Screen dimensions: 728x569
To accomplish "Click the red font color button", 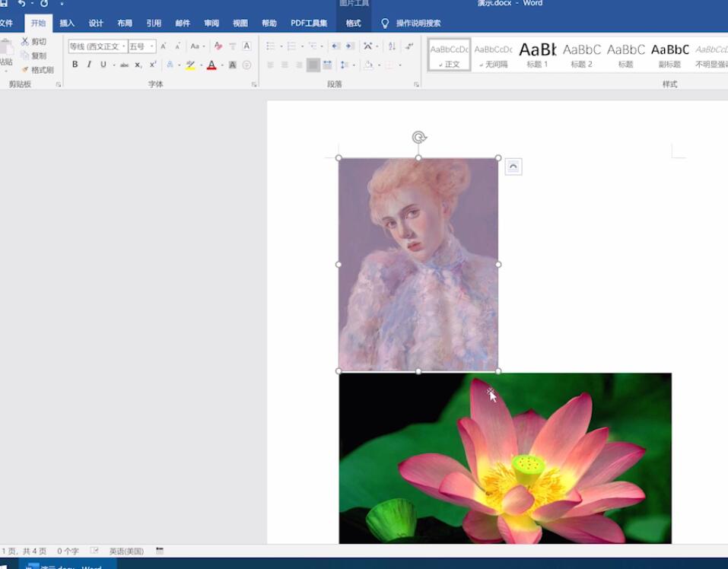I will pyautogui.click(x=211, y=65).
